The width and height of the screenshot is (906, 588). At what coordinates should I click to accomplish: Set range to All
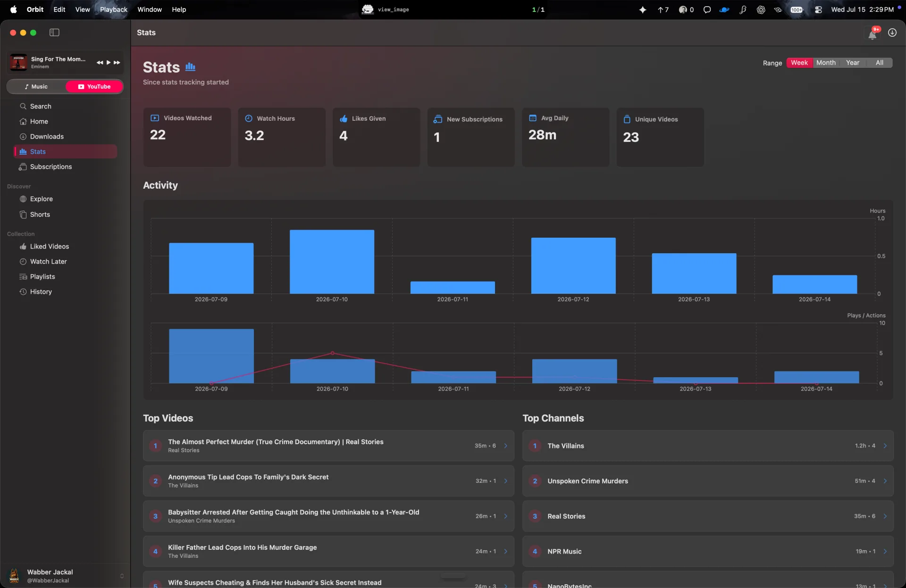point(880,63)
